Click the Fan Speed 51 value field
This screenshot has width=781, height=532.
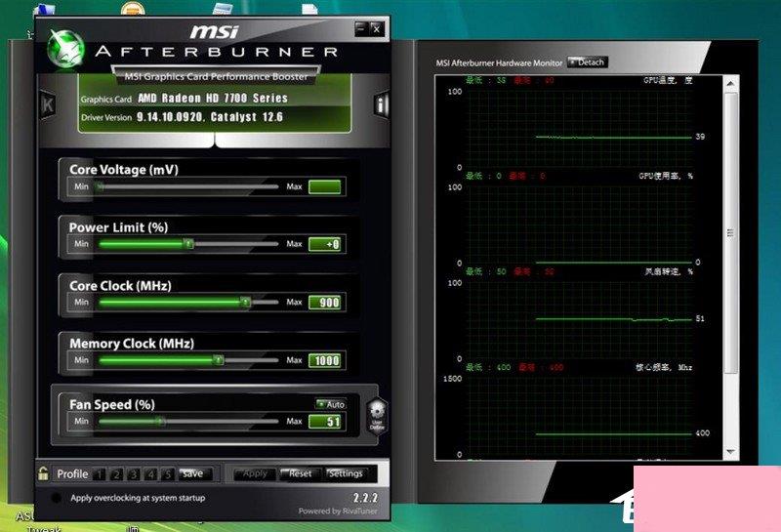(x=325, y=422)
